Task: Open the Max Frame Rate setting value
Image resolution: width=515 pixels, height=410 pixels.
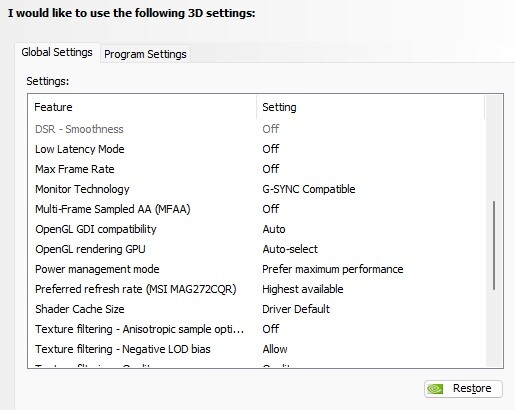Action: [x=271, y=169]
